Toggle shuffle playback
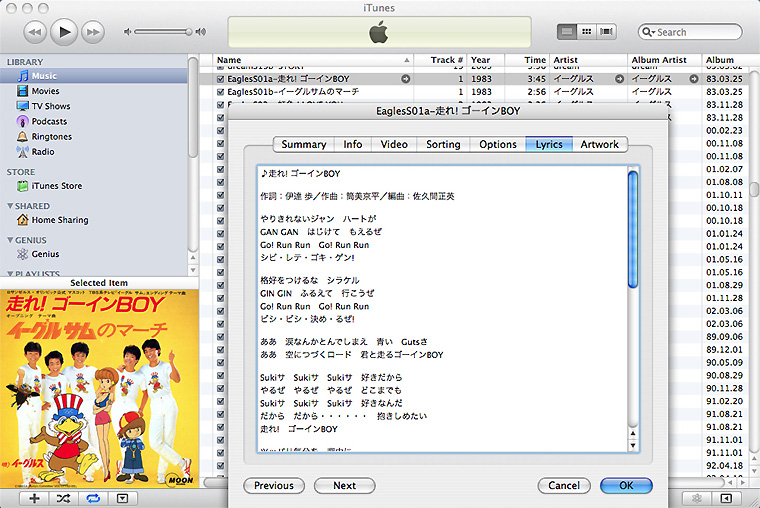Viewport: 760px width, 508px height. (x=63, y=498)
